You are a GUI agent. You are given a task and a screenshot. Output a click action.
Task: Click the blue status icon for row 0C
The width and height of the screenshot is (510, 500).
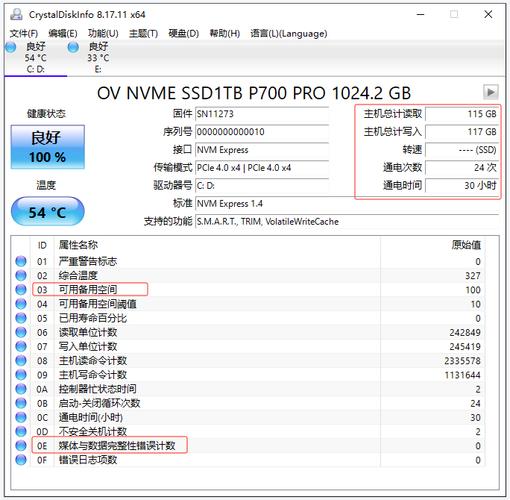coord(21,417)
